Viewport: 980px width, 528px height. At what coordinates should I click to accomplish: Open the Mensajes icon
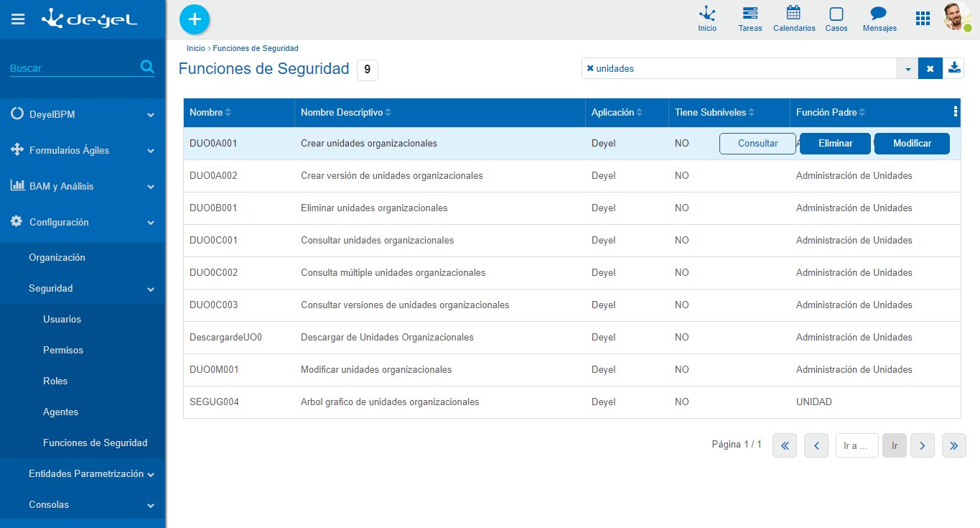pyautogui.click(x=879, y=19)
